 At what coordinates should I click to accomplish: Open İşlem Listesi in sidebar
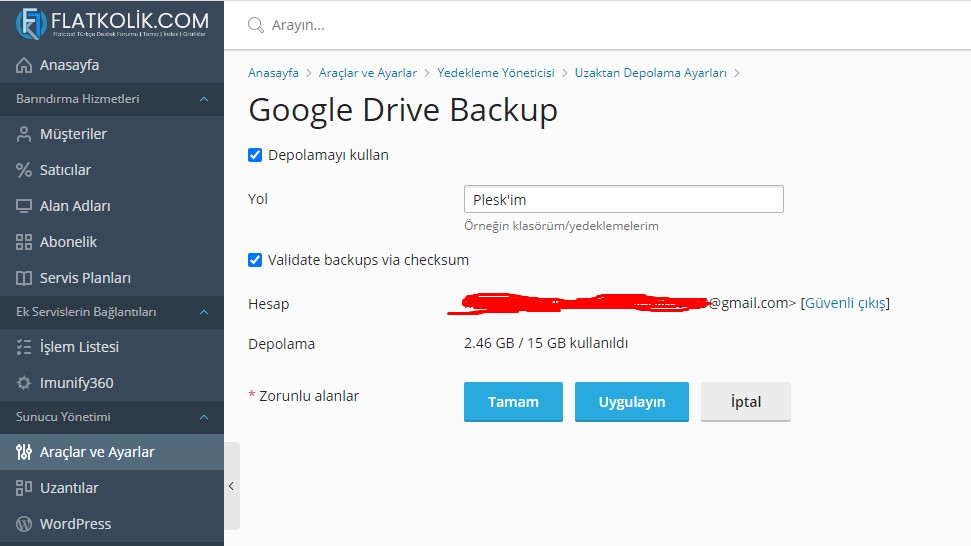click(112, 347)
